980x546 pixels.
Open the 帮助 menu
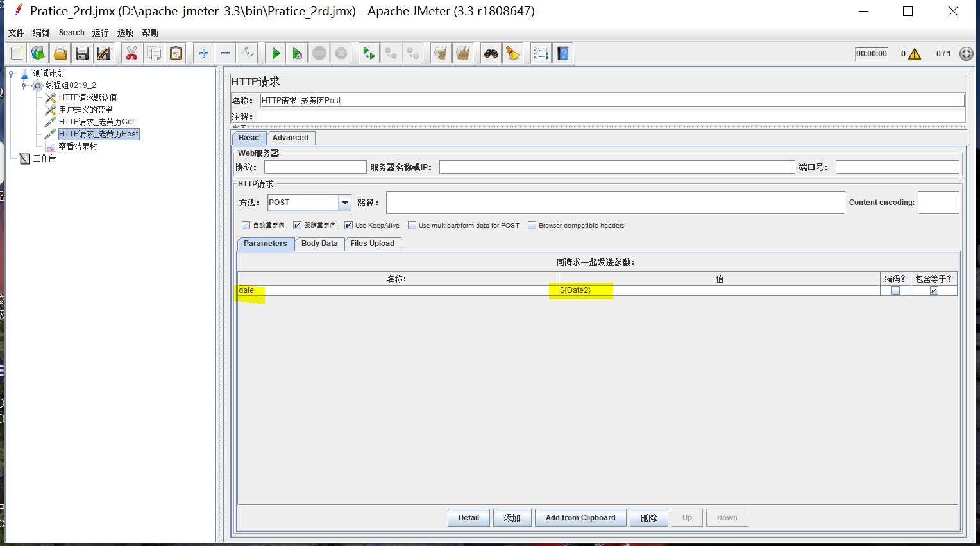tap(150, 33)
